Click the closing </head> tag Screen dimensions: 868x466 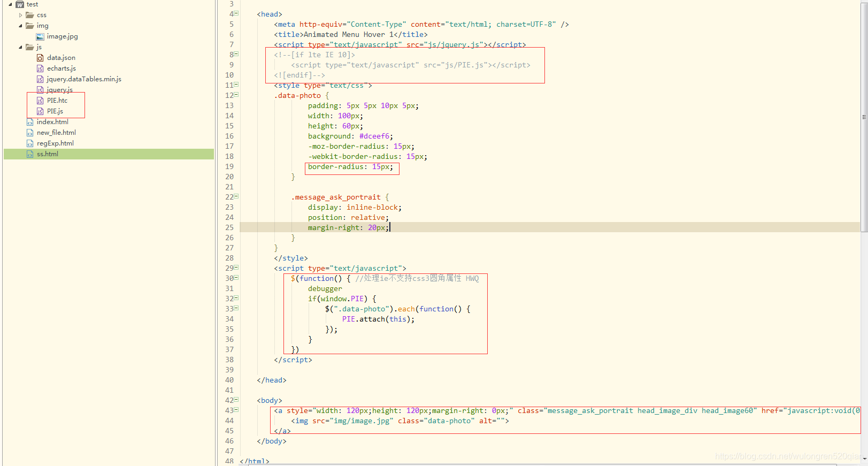[x=272, y=380]
